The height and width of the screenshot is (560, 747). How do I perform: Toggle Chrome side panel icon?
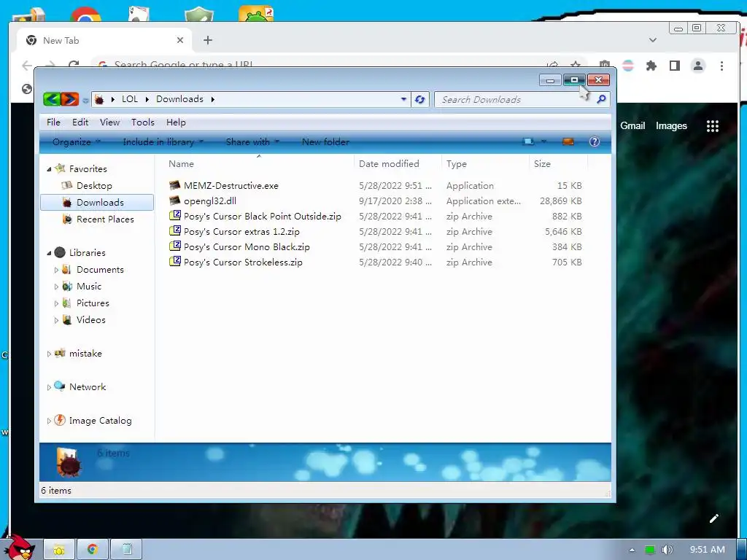tap(675, 66)
